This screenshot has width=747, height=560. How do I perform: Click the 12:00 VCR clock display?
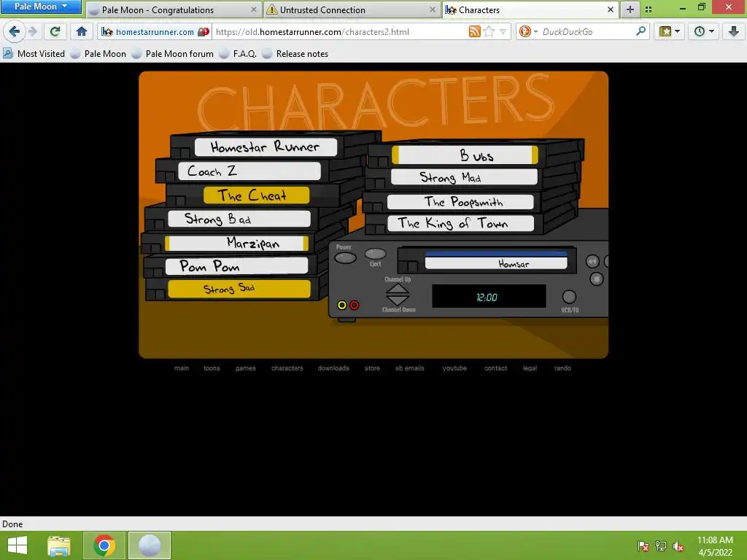click(x=489, y=297)
